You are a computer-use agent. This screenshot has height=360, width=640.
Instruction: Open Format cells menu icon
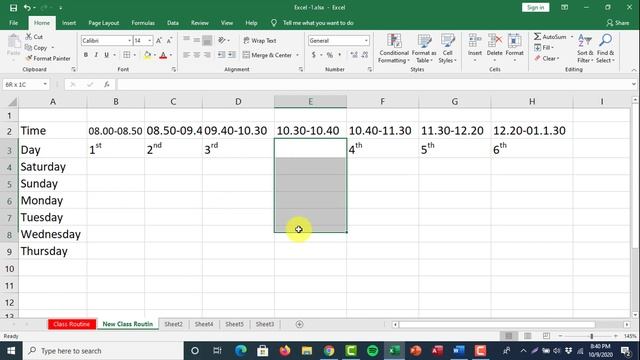coord(514,41)
